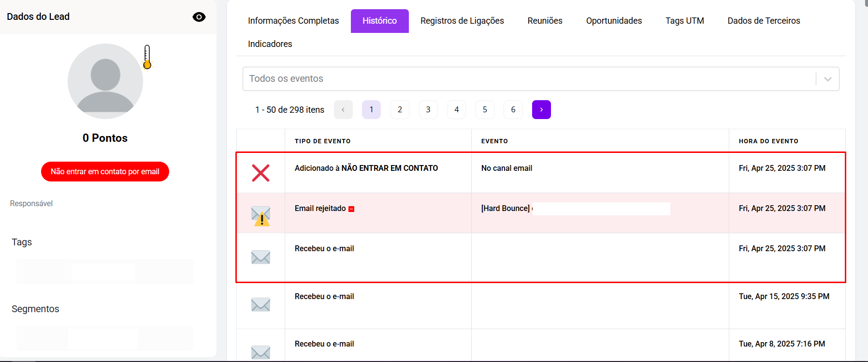Open the Oportunidades tab

[x=614, y=21]
